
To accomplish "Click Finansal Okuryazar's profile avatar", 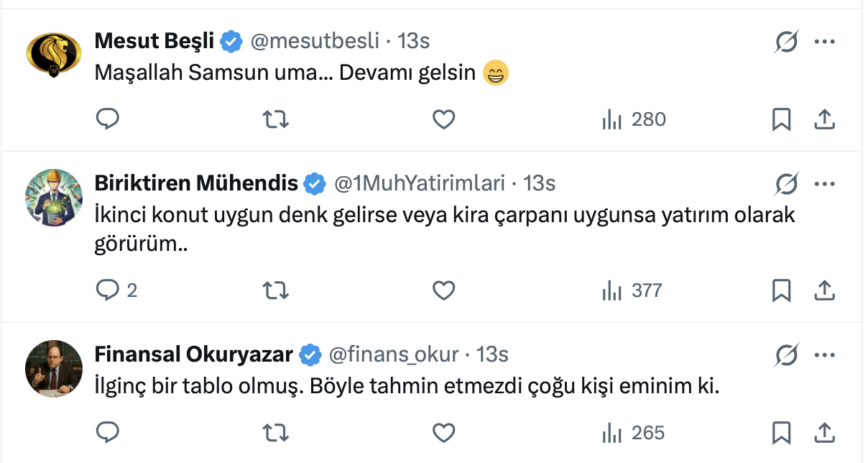I will click(54, 369).
